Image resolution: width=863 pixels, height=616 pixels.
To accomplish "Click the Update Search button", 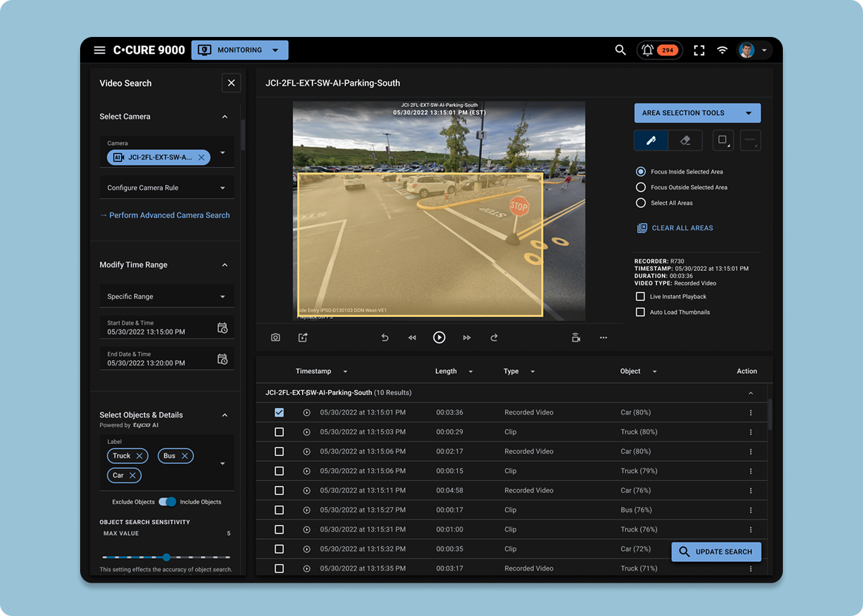I will 716,552.
